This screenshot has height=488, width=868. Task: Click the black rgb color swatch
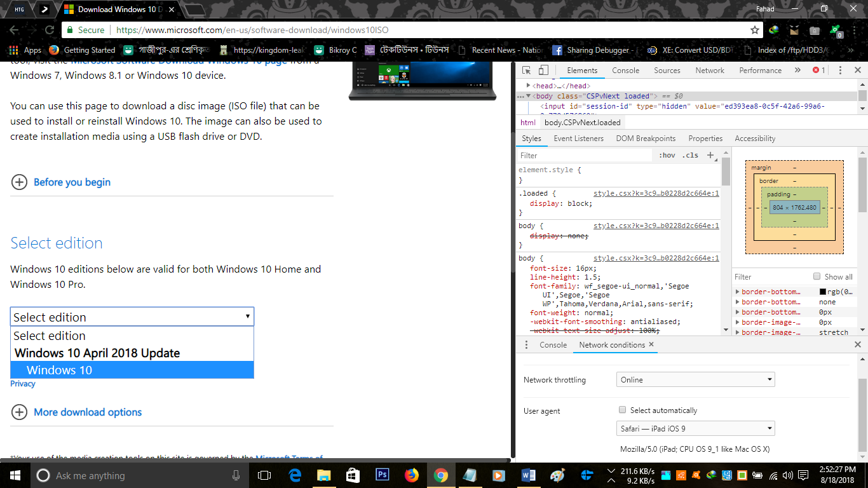823,292
